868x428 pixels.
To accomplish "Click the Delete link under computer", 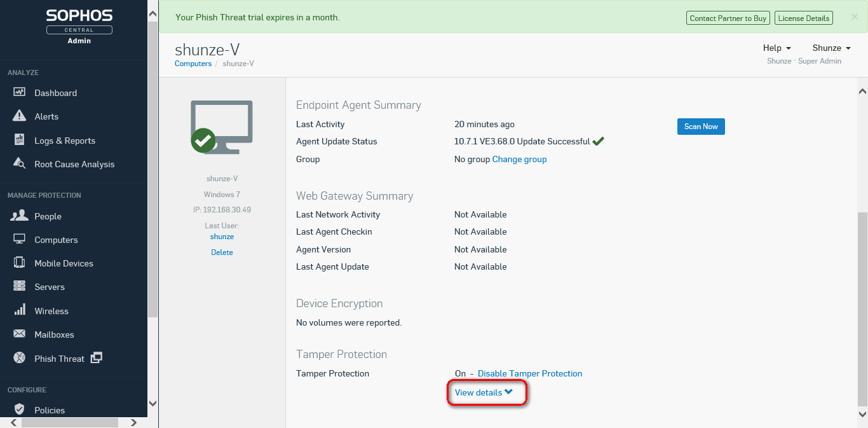I will pos(222,252).
